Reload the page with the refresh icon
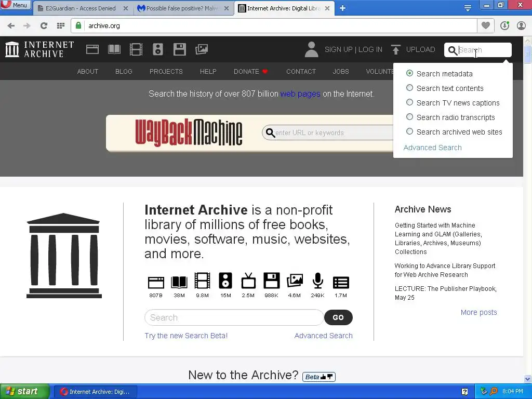The height and width of the screenshot is (399, 532). tap(44, 26)
